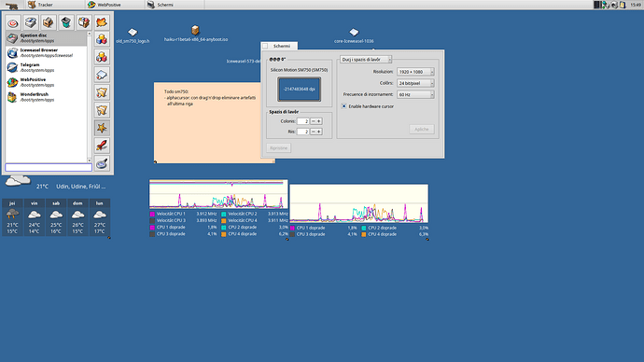Click the colorful package box launcher icon
Screen dimensions: 644x362
(84, 22)
